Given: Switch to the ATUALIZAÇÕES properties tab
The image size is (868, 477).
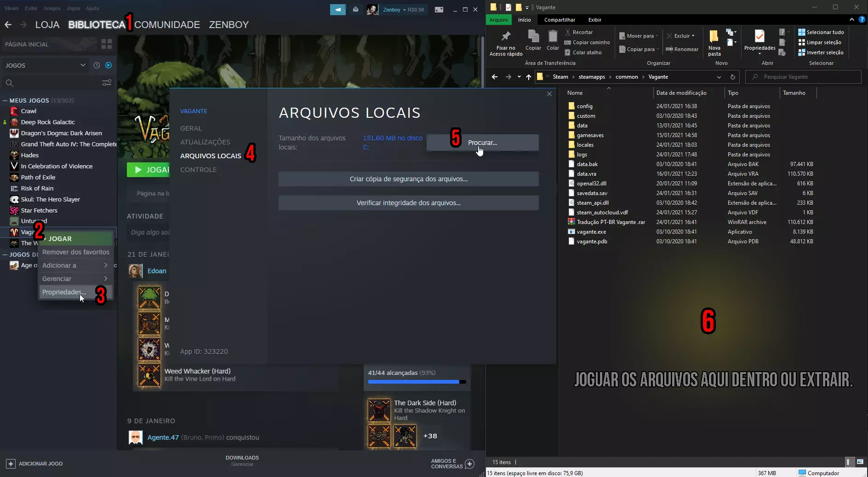Looking at the screenshot, I should pyautogui.click(x=205, y=142).
